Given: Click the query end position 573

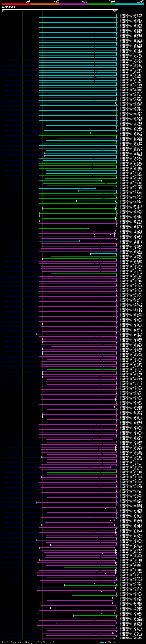Looking at the screenshot, I should 115,11.
